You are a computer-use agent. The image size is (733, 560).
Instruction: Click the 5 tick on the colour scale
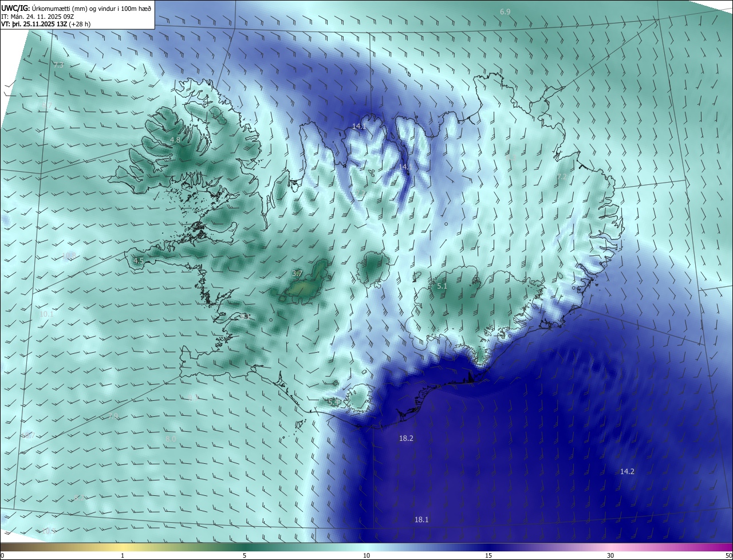coord(245,555)
